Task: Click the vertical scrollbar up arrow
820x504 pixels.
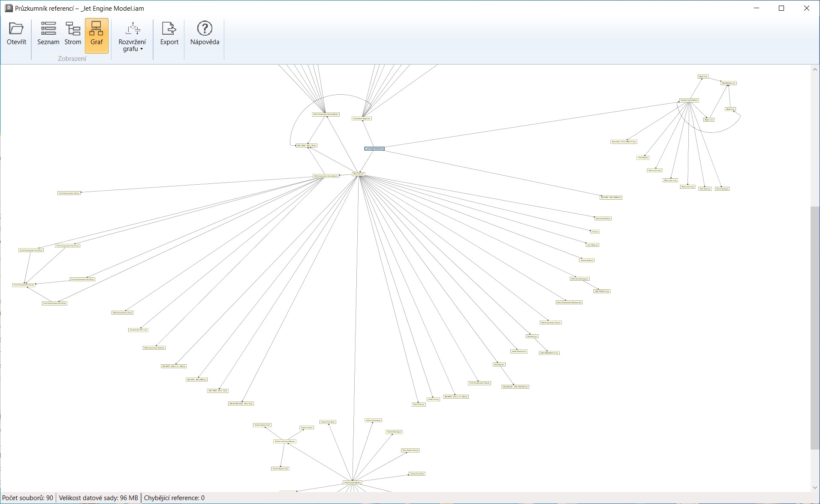Action: 815,69
